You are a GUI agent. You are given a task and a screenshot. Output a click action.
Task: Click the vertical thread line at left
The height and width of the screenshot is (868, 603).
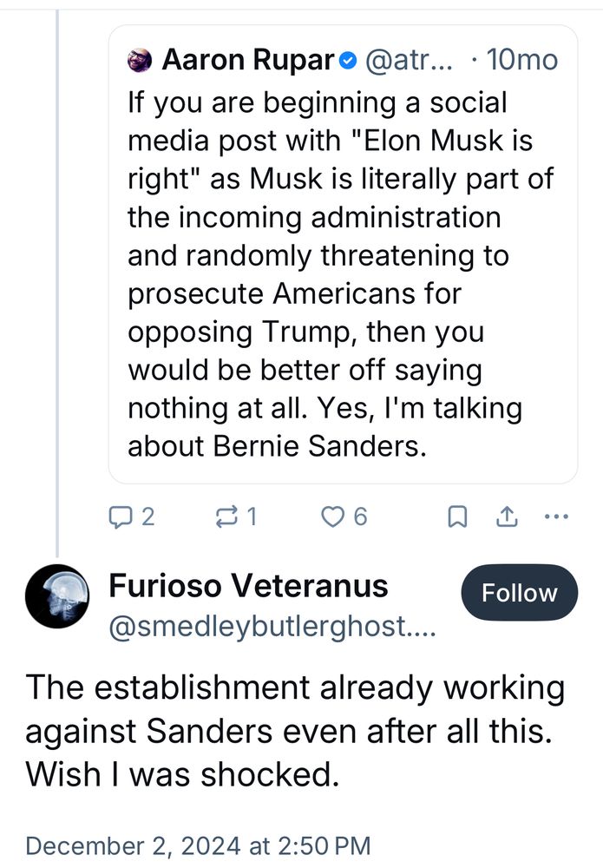coord(58,260)
